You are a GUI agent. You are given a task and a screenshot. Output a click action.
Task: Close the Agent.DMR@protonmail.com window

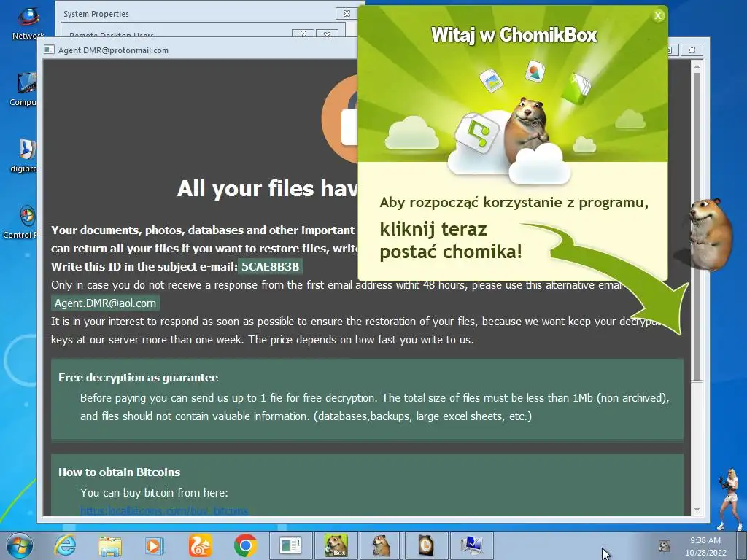pos(692,50)
